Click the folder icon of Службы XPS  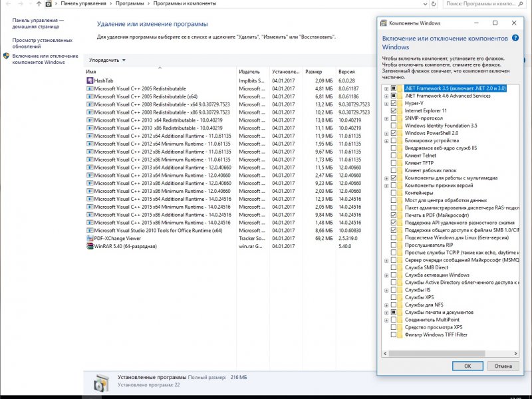tap(400, 297)
